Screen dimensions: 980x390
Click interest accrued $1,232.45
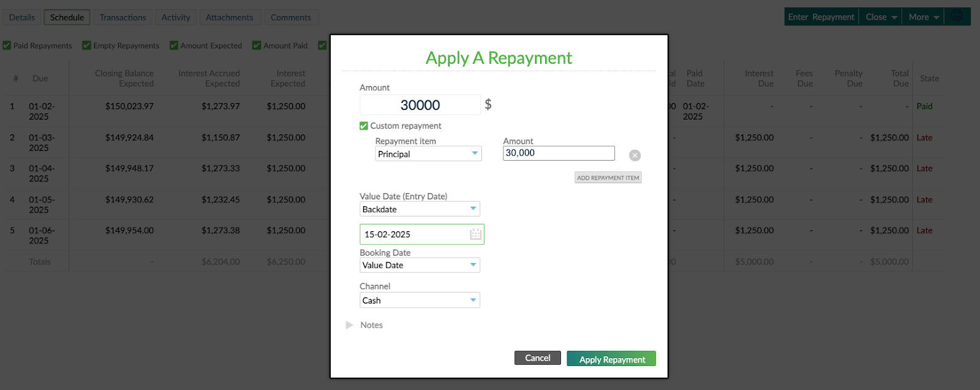[221, 199]
